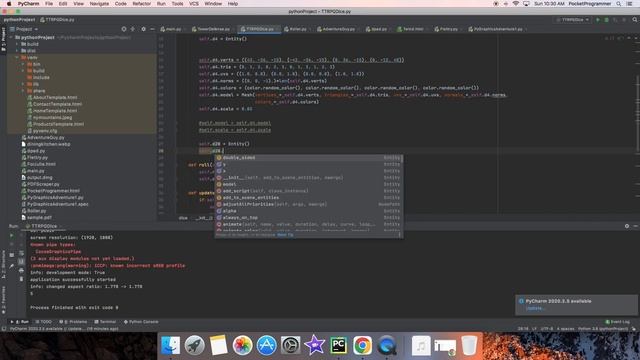Toggle scroll-to-end in the Run panel toolbar
This screenshot has width=640, height=360.
(21, 262)
